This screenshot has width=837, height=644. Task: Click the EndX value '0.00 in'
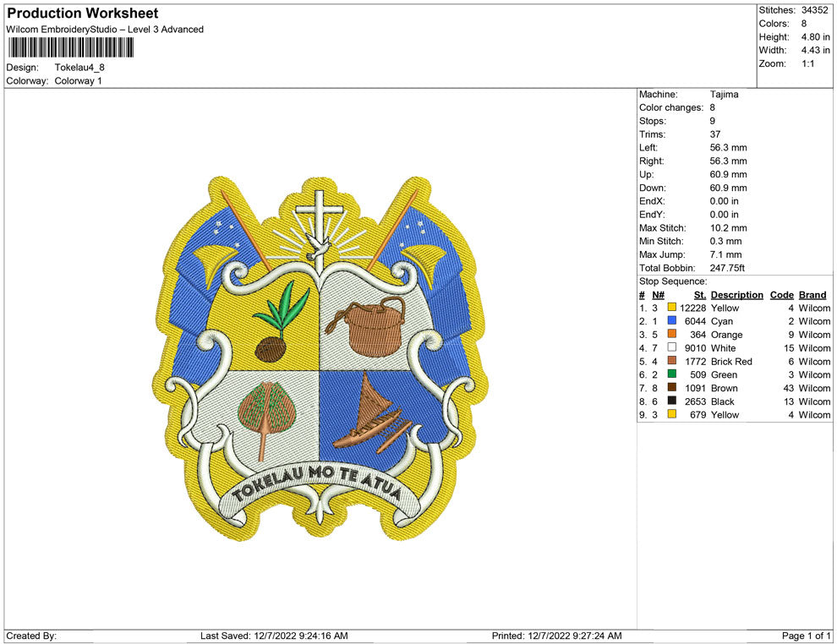click(x=725, y=201)
